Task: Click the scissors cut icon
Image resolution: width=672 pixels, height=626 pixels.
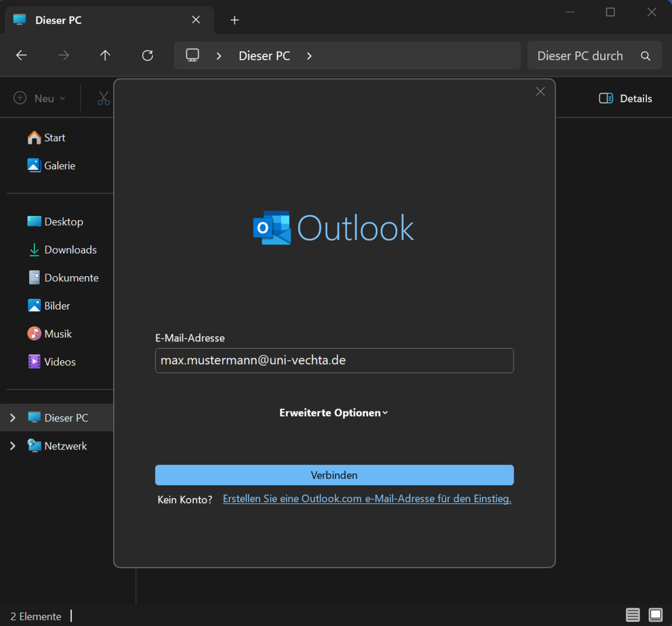Action: (x=104, y=98)
